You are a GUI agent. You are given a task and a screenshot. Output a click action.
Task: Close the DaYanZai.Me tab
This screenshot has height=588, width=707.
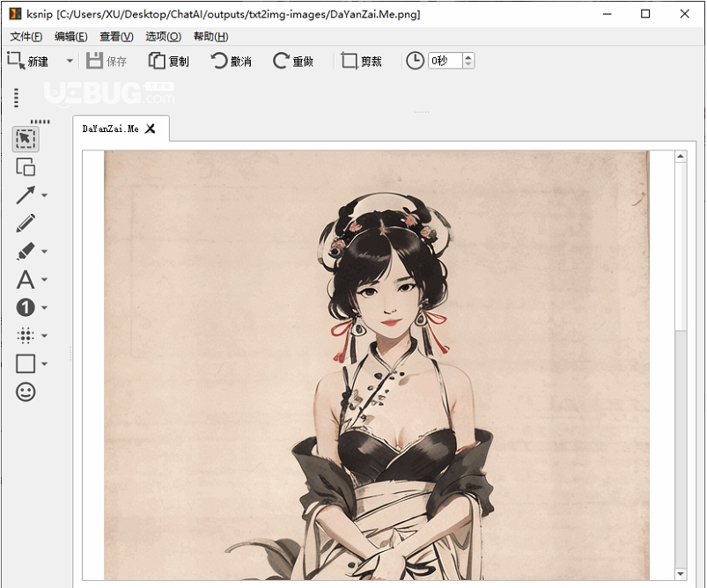point(151,129)
